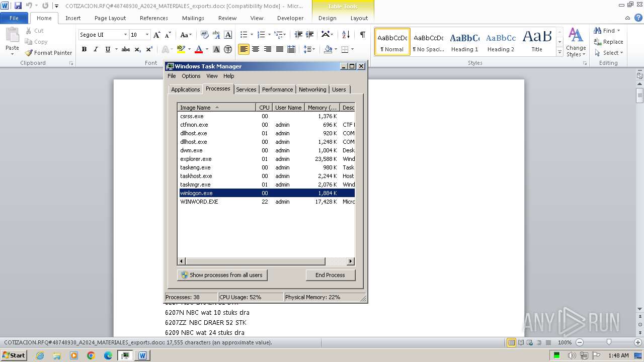Click Task Manager horizontal scrollbar
This screenshot has width=644, height=362.
click(255, 261)
